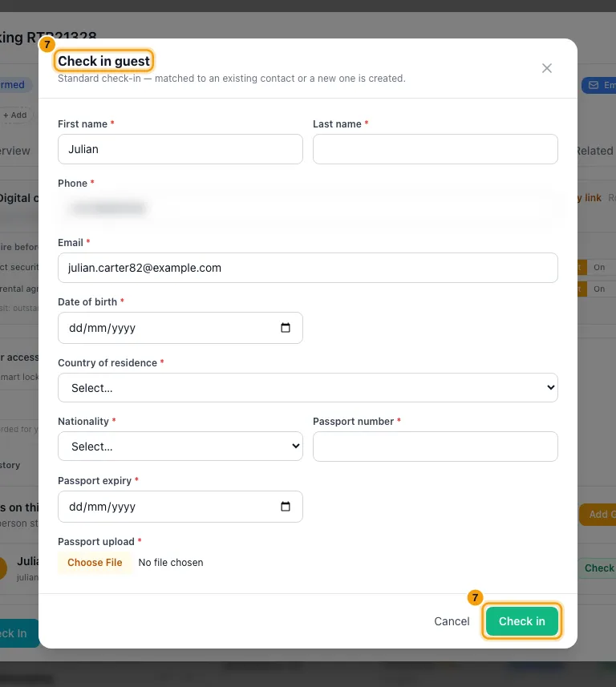Open the Nationality dropdown

[x=180, y=447]
